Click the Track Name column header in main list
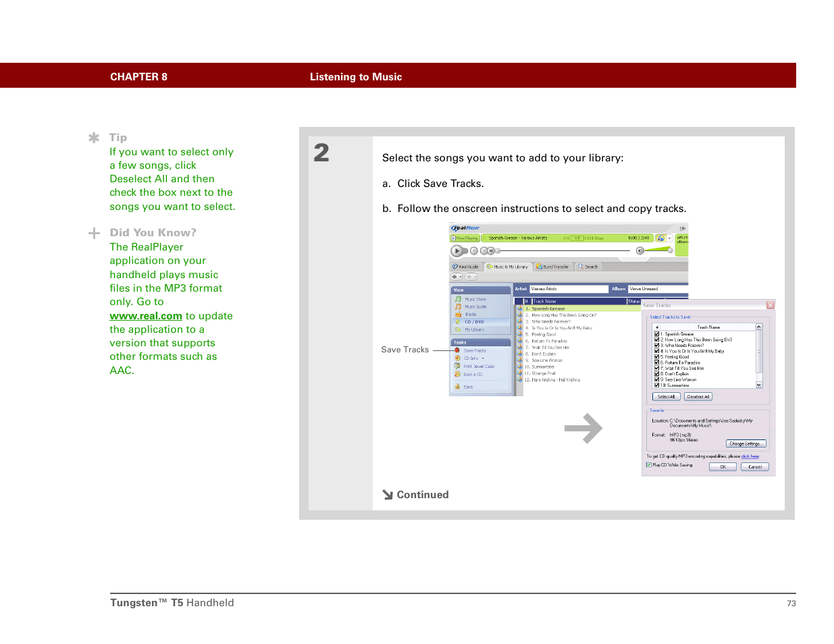 (x=579, y=301)
